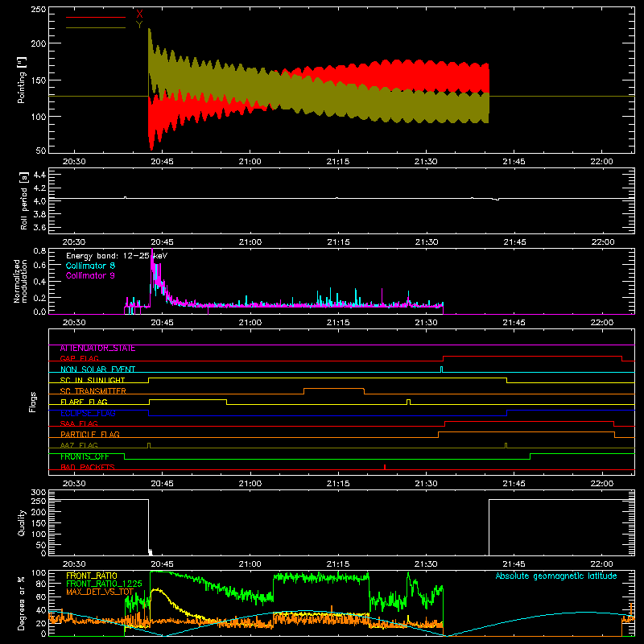Image resolution: width=644 pixels, height=644 pixels.
Task: Click the 250 tick on Pointing axis
Action: (x=39, y=10)
